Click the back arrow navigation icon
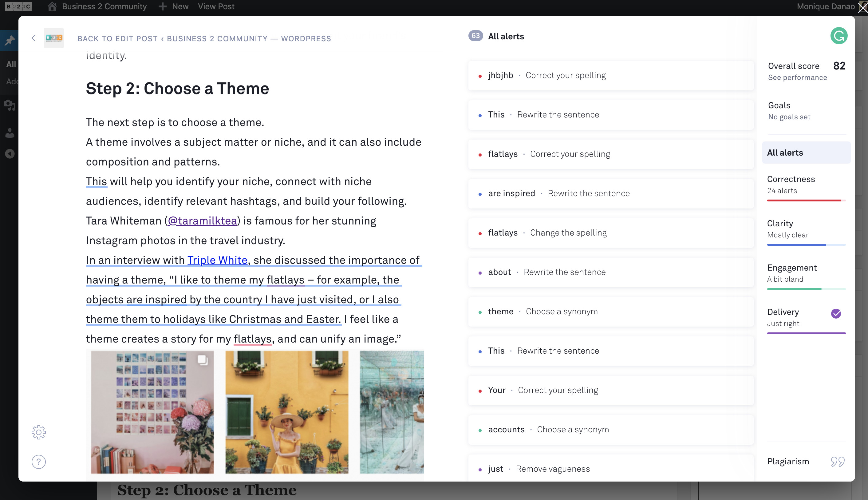This screenshot has height=500, width=868. [x=34, y=38]
